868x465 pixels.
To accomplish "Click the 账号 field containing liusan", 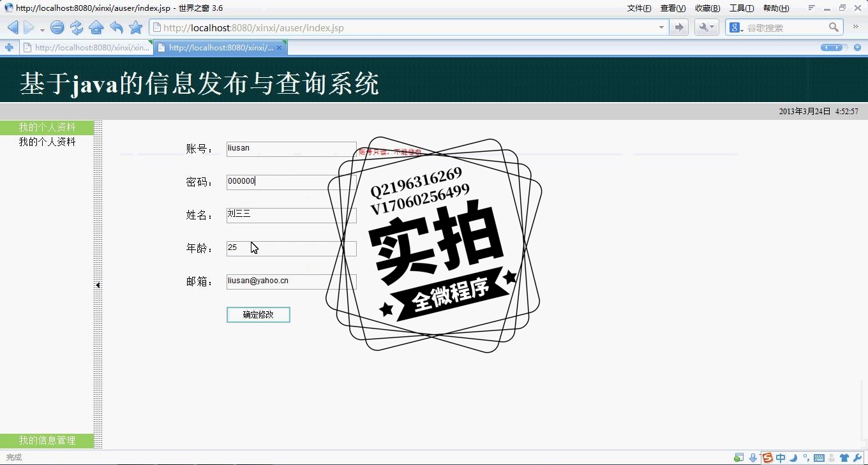I will [291, 149].
